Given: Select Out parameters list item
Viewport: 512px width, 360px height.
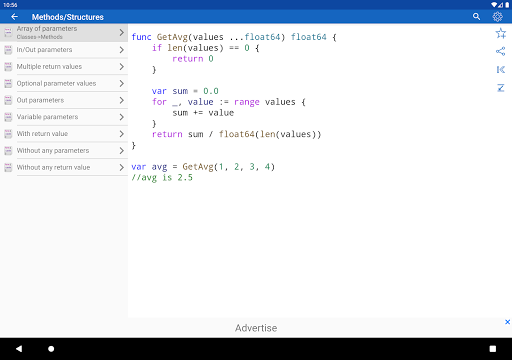Looking at the screenshot, I should (64, 100).
